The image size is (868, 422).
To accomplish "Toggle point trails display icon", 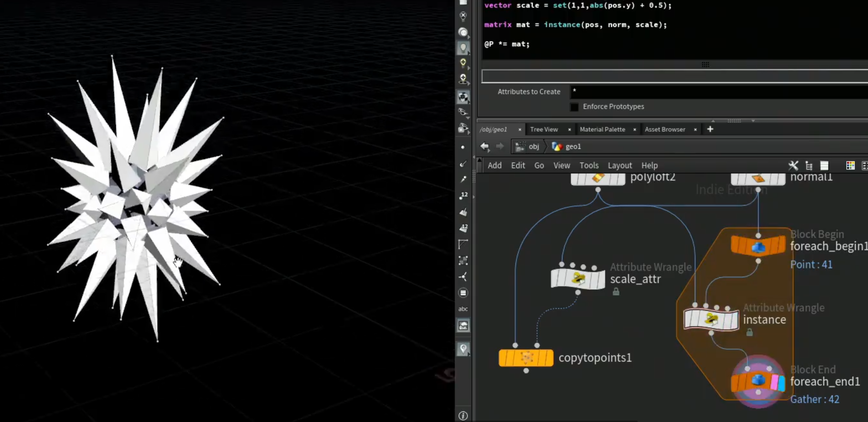I will point(463,179).
